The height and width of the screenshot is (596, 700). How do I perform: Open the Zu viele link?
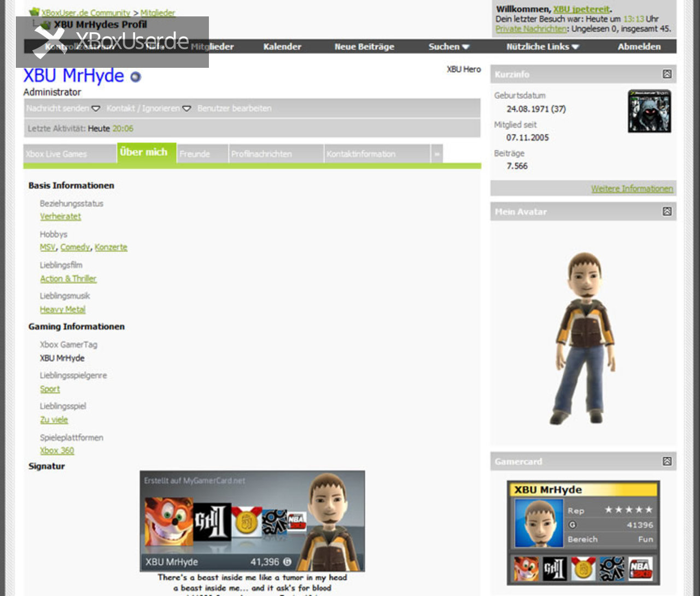(x=54, y=420)
